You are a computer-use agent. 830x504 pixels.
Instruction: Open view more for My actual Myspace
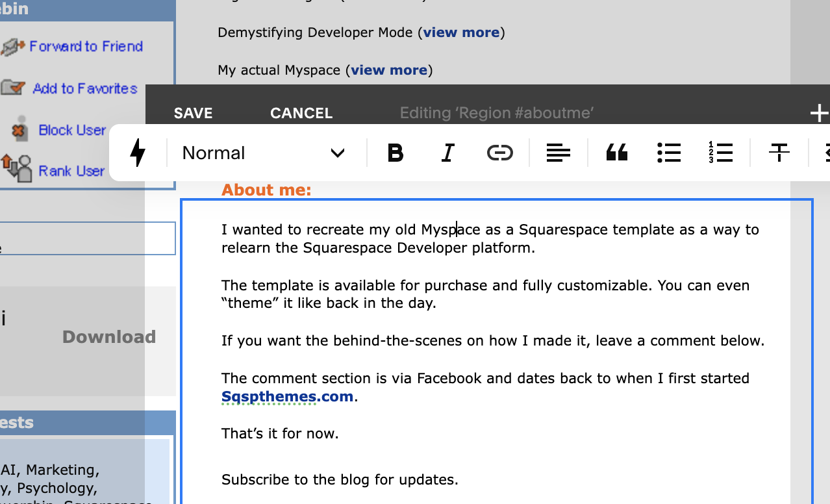click(x=389, y=70)
